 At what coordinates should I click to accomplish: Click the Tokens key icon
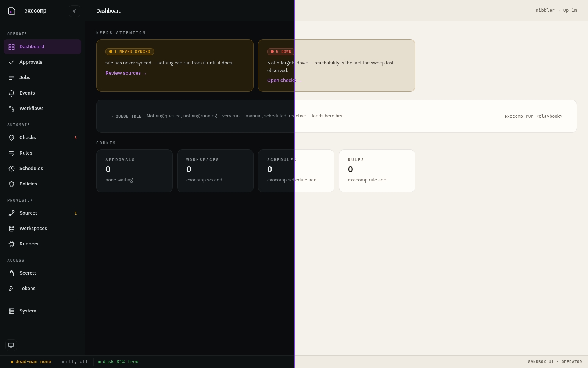(12, 289)
